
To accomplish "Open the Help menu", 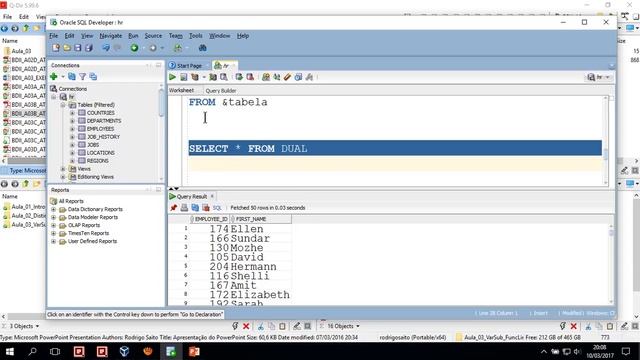I will pyautogui.click(x=243, y=36).
